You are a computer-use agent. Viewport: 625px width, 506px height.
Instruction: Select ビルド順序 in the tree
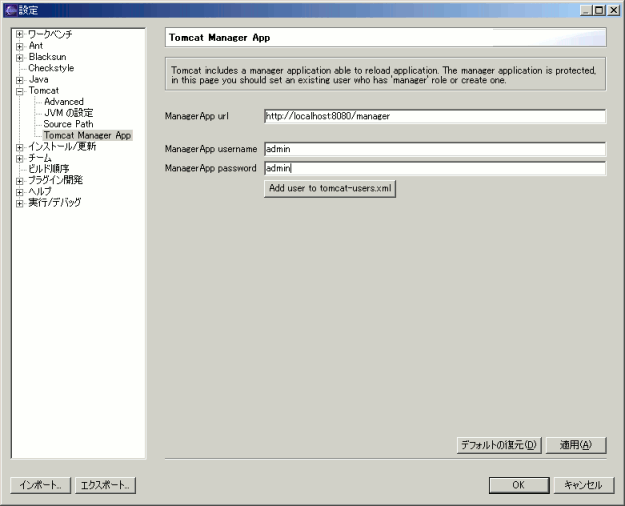[x=48, y=169]
